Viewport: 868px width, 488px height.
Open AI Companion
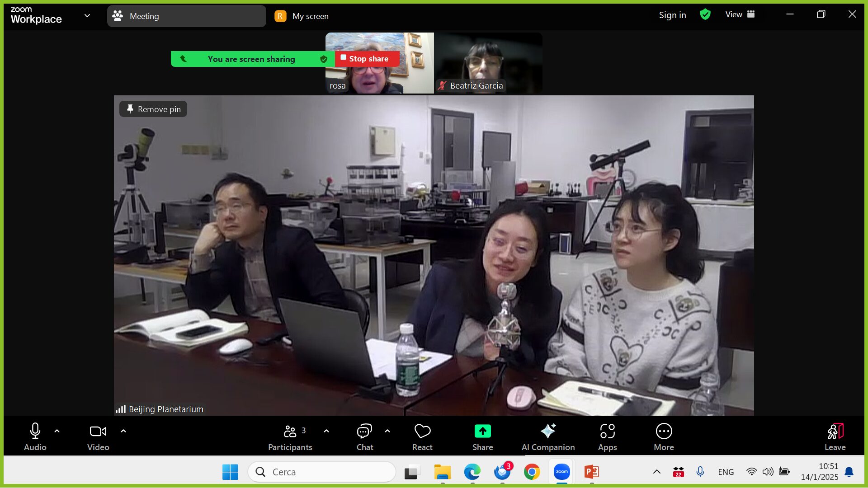pyautogui.click(x=548, y=436)
